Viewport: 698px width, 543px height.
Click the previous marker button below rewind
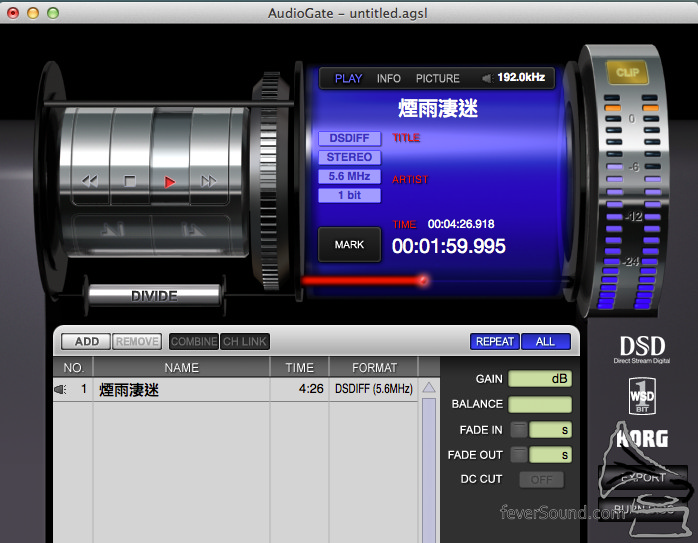click(113, 229)
